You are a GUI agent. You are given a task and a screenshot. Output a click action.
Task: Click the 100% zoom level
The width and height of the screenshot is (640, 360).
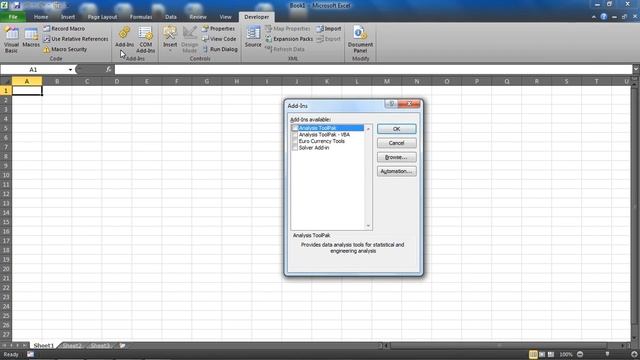tap(566, 355)
